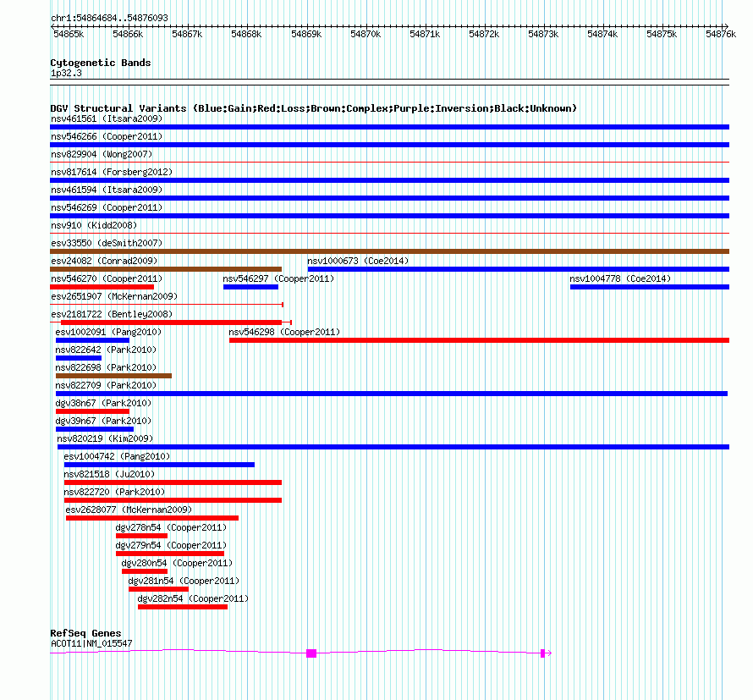Screen dimensions: 753x700
Task: Click the esv2181722 (Bentley2008) label
Action: 112,314
